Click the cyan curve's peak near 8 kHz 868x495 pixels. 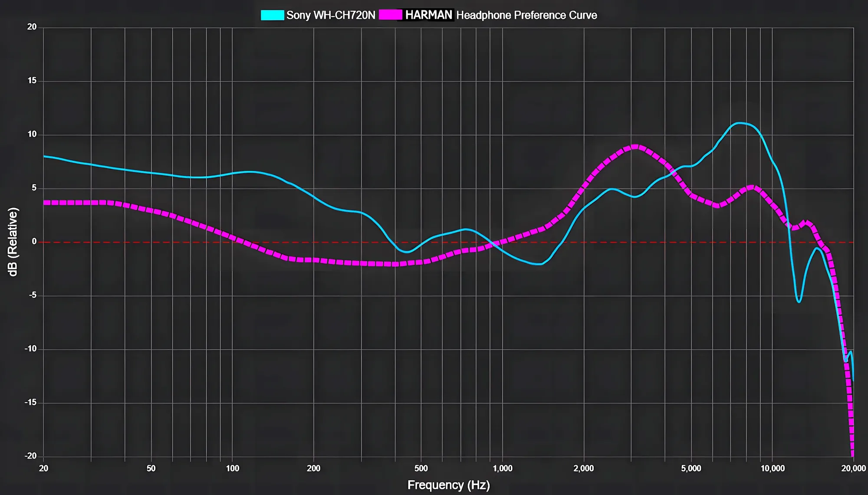pos(739,123)
